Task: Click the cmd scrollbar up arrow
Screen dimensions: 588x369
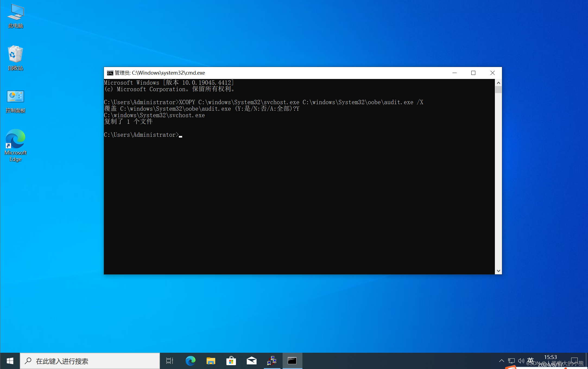Action: pos(498,83)
